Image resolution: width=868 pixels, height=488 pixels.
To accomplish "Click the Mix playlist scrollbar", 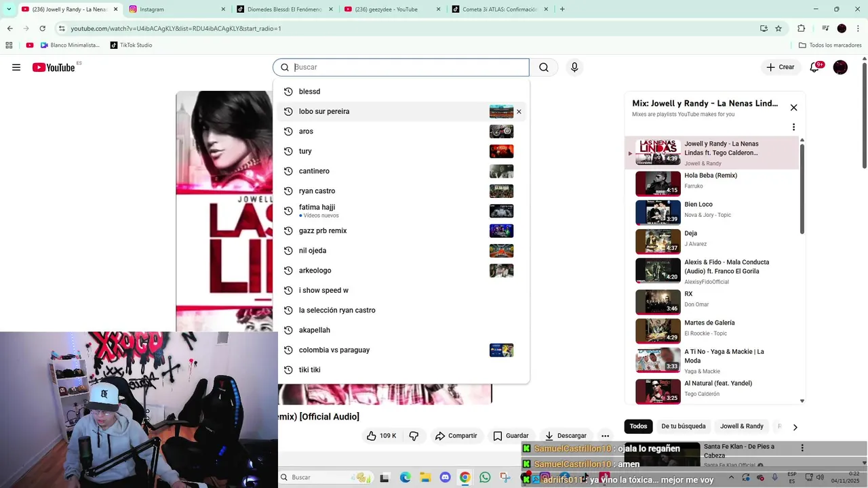I will (802, 189).
